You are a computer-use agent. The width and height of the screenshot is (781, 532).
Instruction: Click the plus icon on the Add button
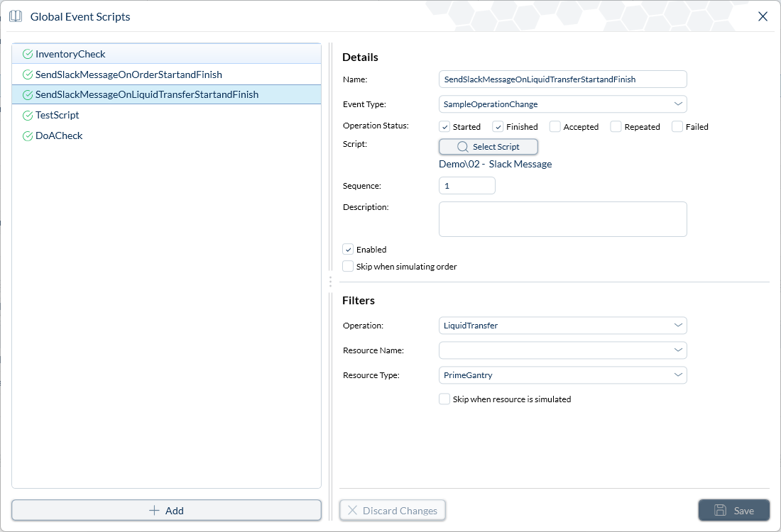[x=154, y=511]
